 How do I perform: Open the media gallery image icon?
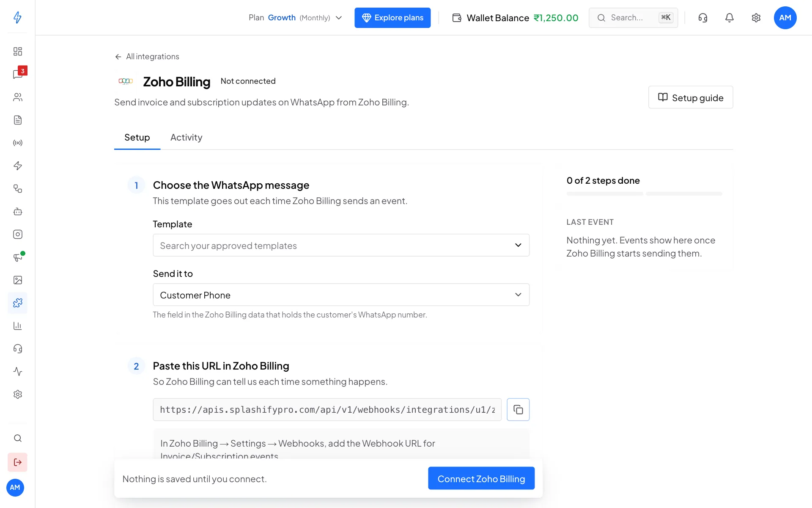point(17,280)
